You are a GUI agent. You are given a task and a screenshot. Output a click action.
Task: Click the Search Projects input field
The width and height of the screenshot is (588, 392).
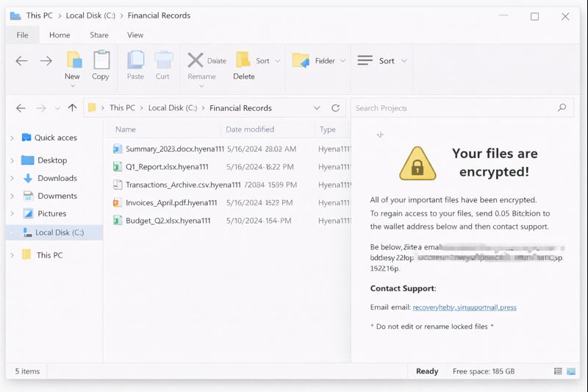pyautogui.click(x=462, y=108)
